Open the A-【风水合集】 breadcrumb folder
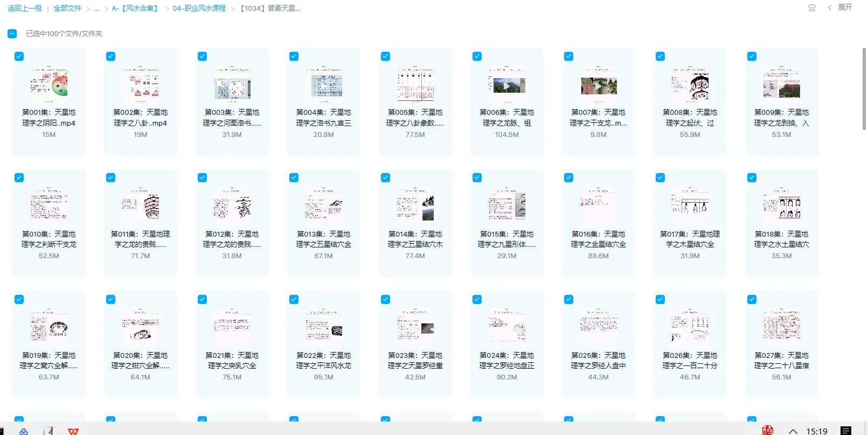 [136, 8]
